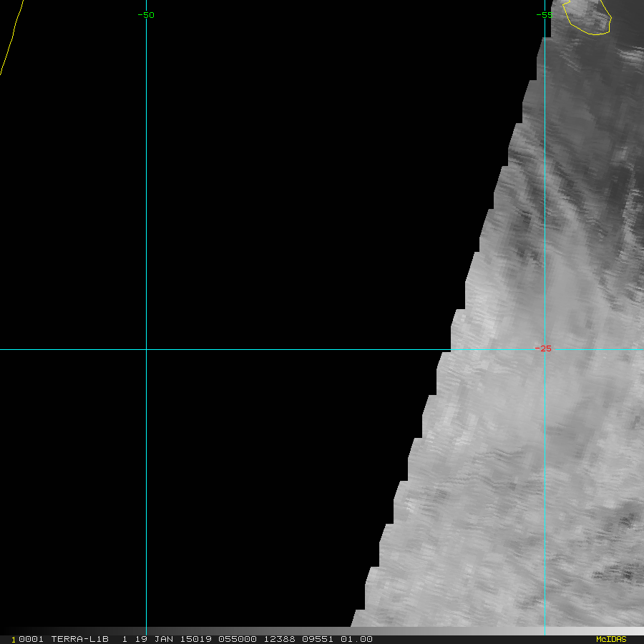
Task: Click the 01.00 resolution value
Action: tap(356, 639)
